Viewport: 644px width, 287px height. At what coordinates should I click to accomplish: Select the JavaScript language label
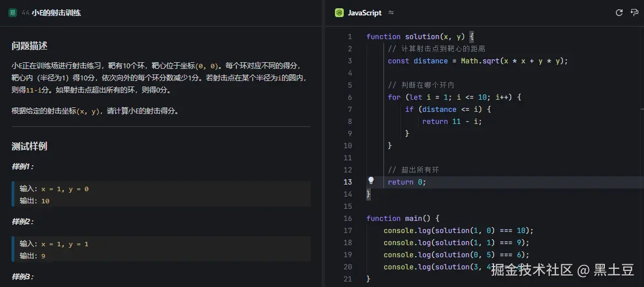tap(364, 13)
